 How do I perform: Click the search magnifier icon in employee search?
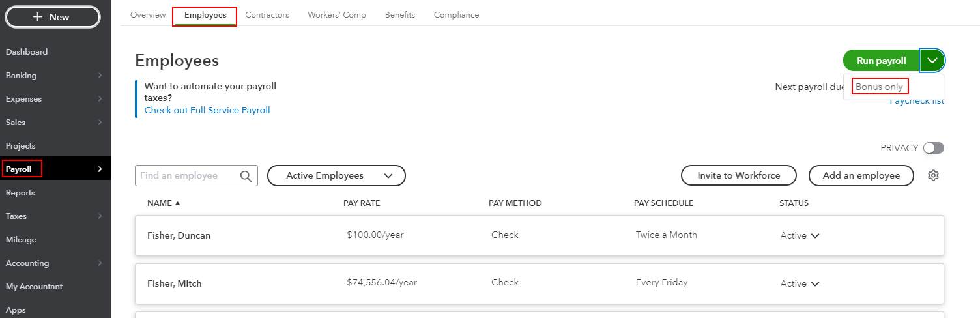[x=246, y=176]
